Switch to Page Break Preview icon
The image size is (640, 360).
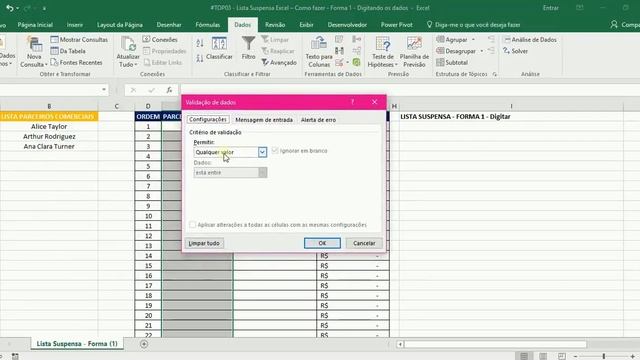point(562,356)
